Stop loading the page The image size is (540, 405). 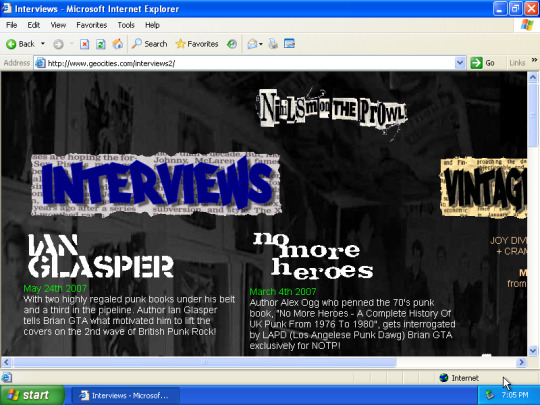click(x=84, y=44)
